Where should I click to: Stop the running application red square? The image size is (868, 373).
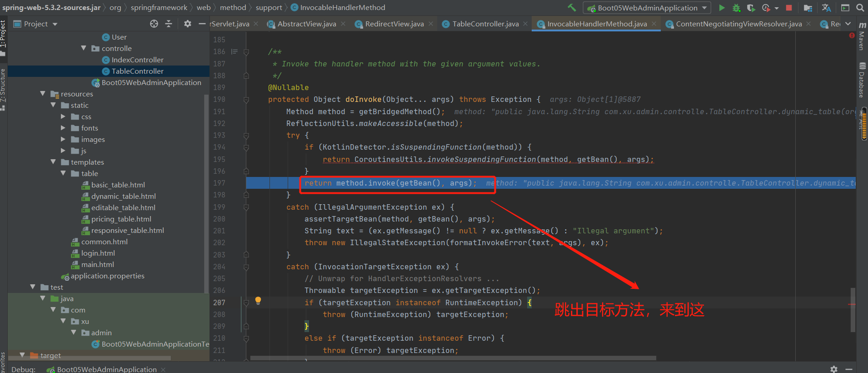[789, 8]
